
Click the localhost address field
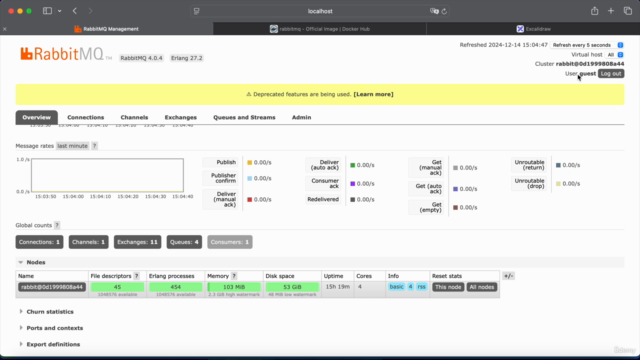pyautogui.click(x=320, y=11)
